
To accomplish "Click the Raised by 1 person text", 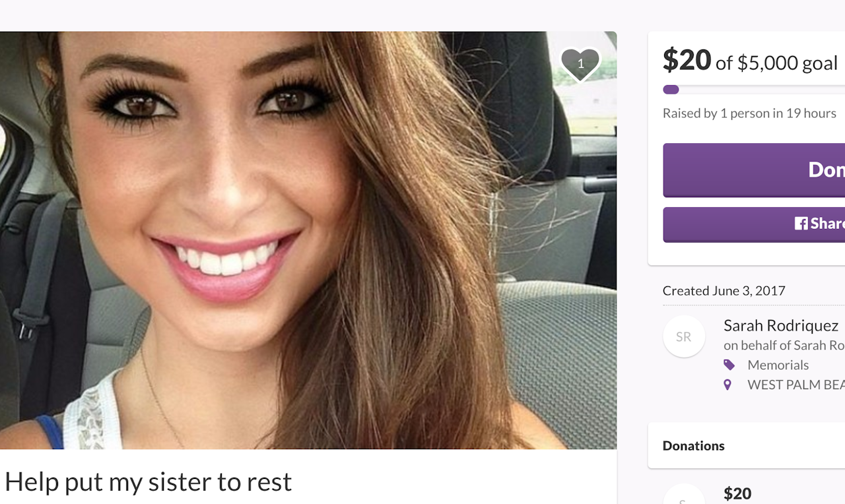I will [x=749, y=113].
